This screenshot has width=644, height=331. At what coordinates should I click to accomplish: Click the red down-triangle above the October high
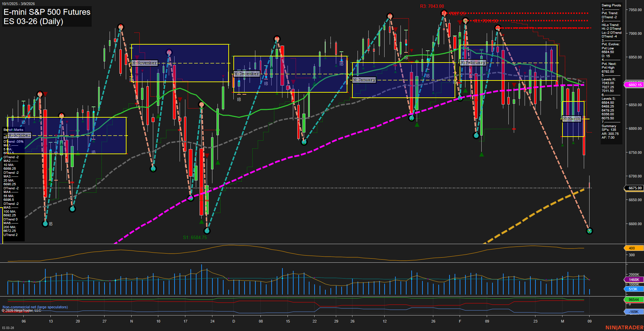pyautogui.click(x=45, y=94)
